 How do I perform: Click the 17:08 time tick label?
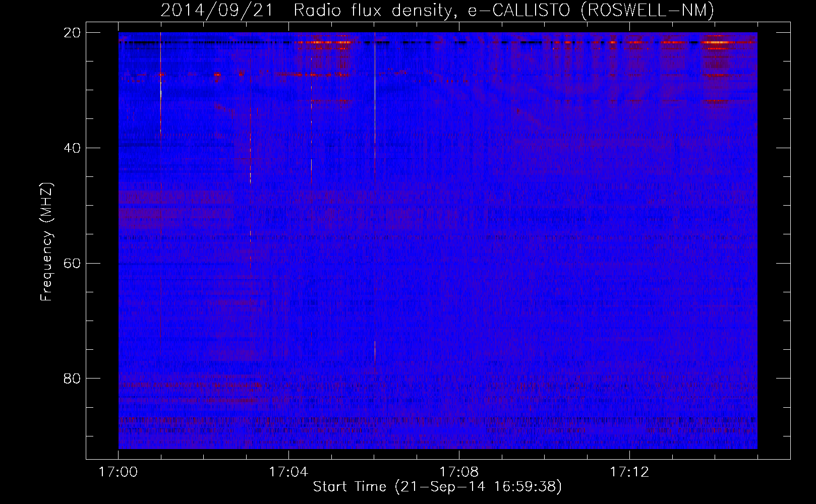[x=459, y=472]
